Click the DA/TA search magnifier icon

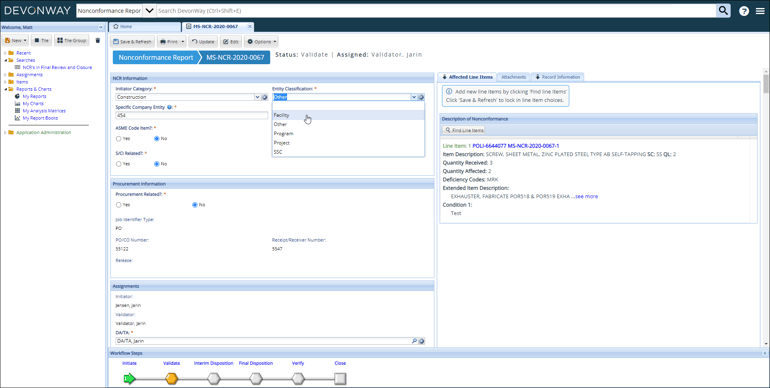click(x=414, y=341)
